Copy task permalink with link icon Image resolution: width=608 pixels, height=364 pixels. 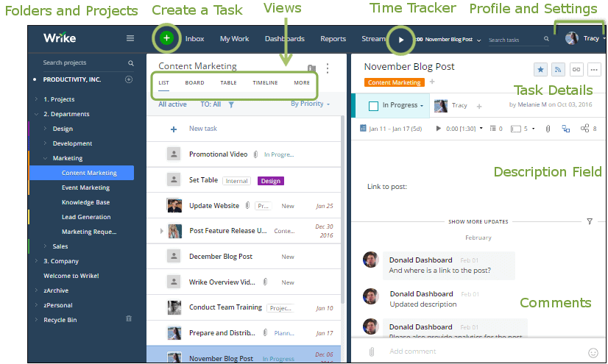point(576,70)
